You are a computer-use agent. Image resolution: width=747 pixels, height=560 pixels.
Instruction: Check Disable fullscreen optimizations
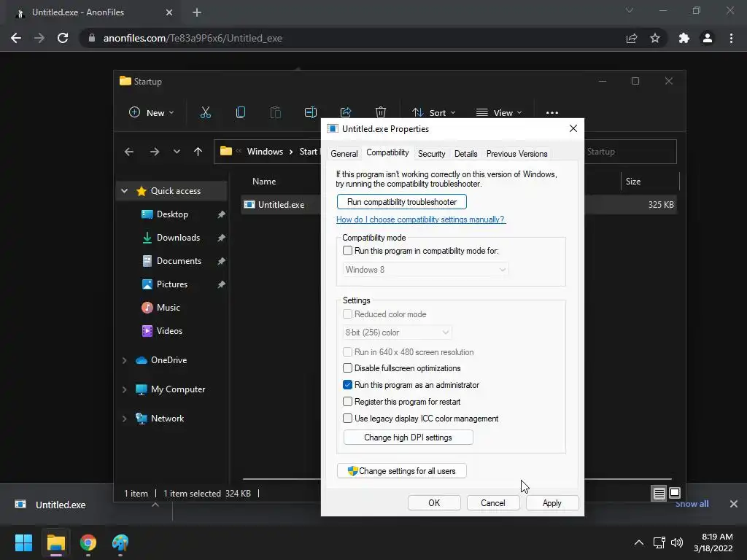click(x=348, y=368)
